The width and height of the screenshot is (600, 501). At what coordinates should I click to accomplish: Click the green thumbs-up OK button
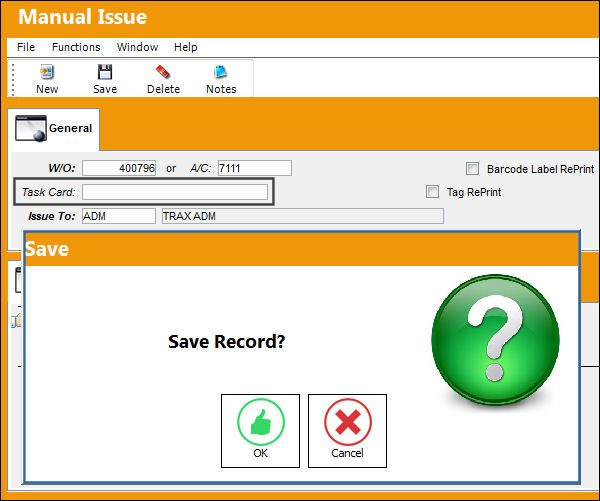(x=260, y=431)
